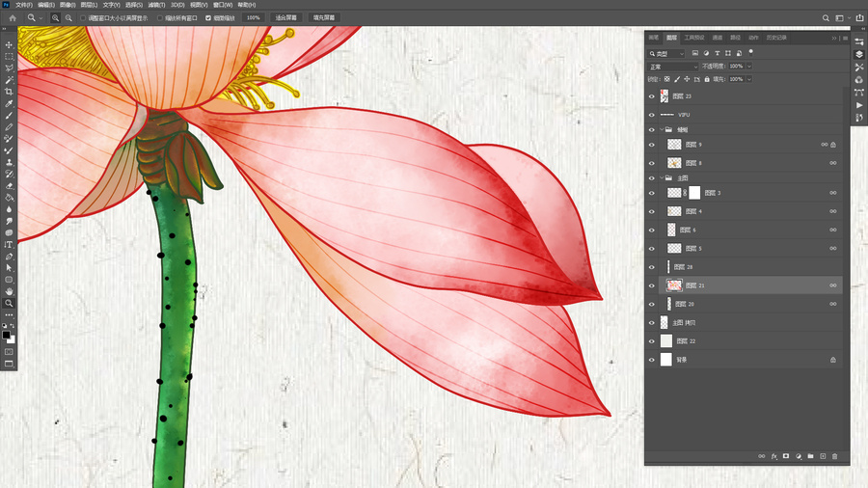The image size is (868, 488).
Task: Open the blend mode dropdown
Action: [672, 67]
